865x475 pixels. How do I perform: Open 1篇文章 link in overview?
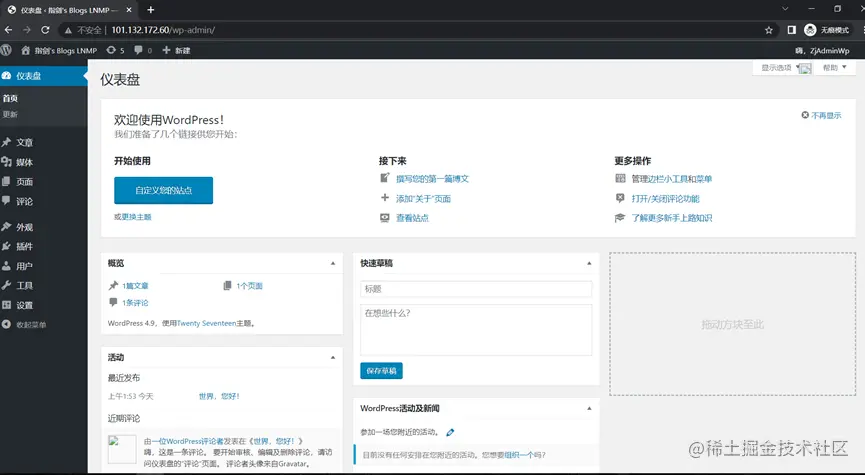135,286
